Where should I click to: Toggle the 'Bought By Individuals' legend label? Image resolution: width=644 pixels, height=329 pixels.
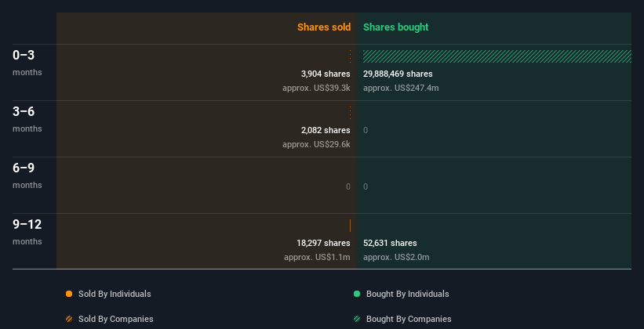coord(407,294)
